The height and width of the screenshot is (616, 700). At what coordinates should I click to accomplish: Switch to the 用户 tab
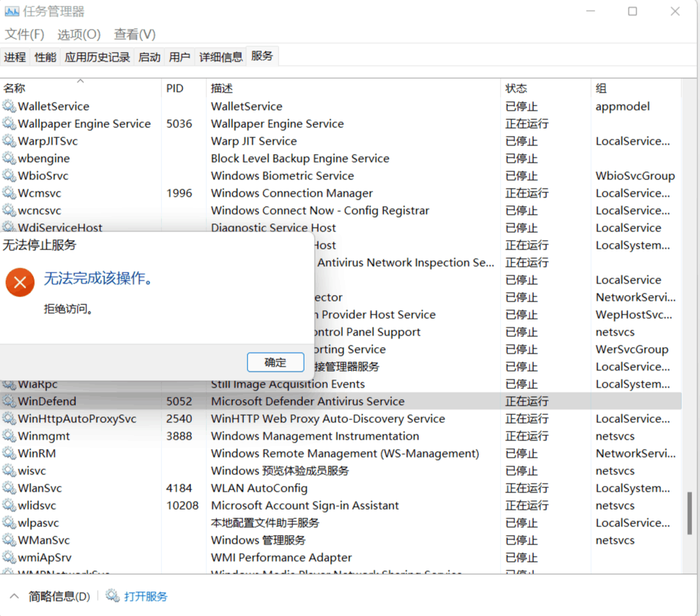pyautogui.click(x=179, y=56)
